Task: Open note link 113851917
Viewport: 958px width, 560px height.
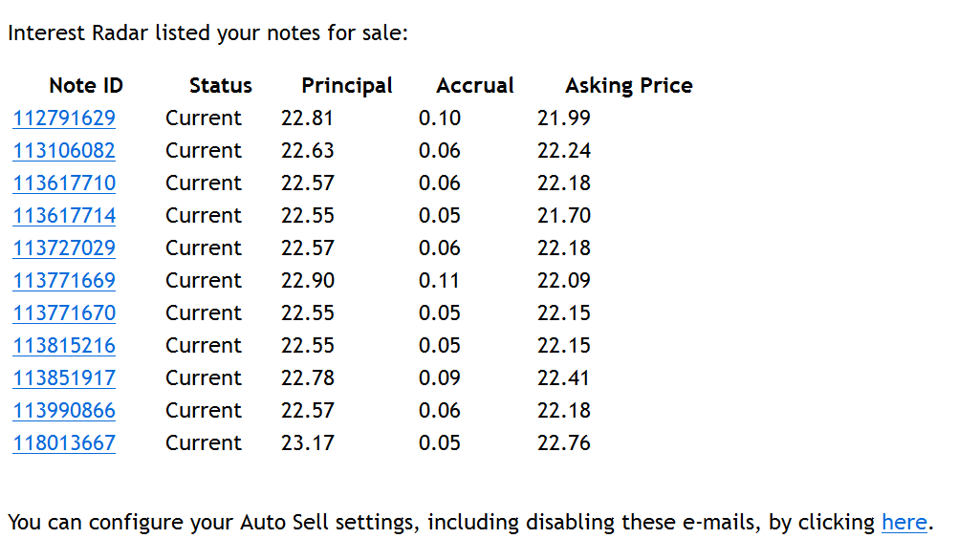Action: [64, 377]
